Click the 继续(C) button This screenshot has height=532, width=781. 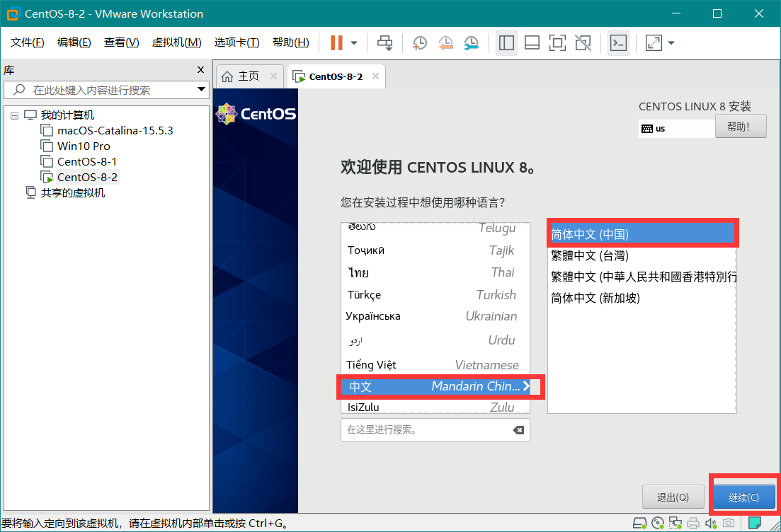743,497
